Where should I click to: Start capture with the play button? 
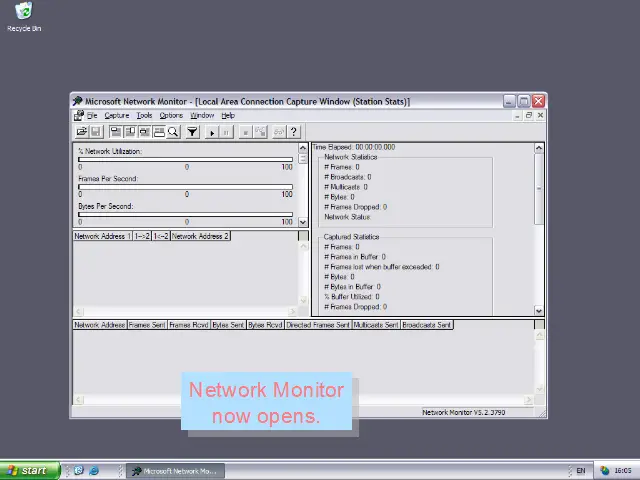[212, 132]
